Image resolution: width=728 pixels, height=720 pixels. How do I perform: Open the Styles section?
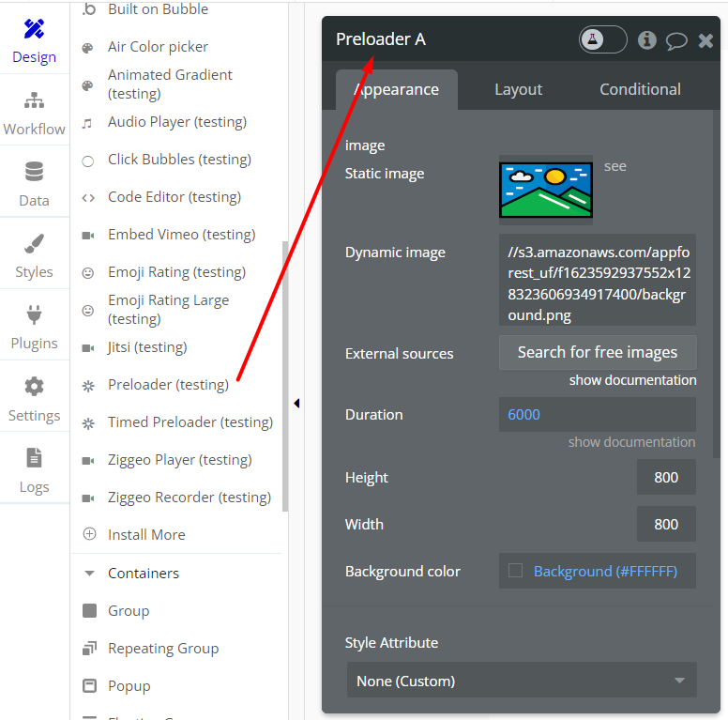point(34,256)
